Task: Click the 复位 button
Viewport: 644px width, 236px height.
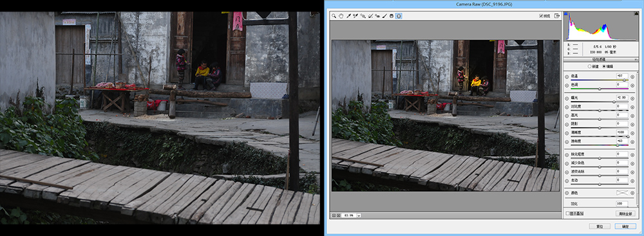Action: (600, 226)
